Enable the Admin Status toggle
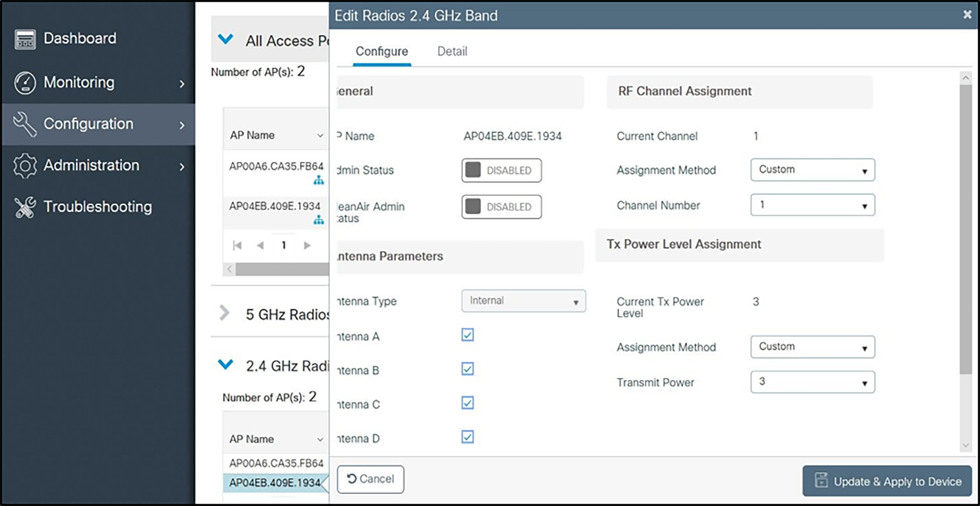This screenshot has width=980, height=506. (x=501, y=170)
